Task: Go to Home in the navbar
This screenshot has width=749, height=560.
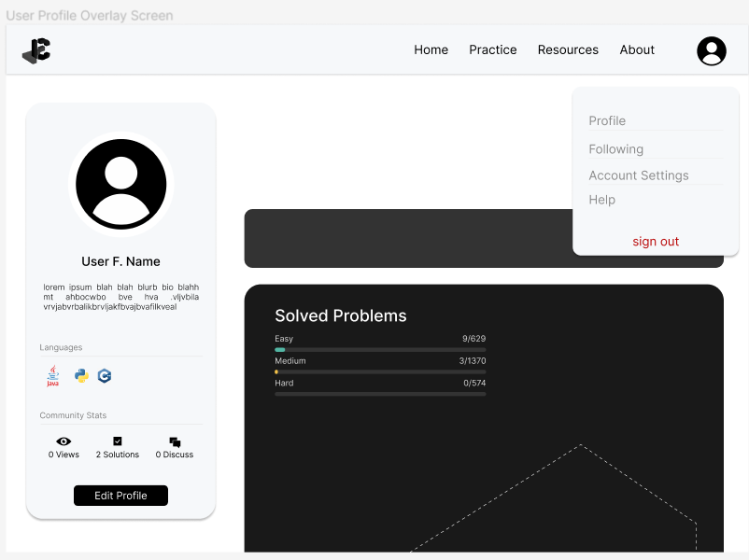Action: pos(431,49)
